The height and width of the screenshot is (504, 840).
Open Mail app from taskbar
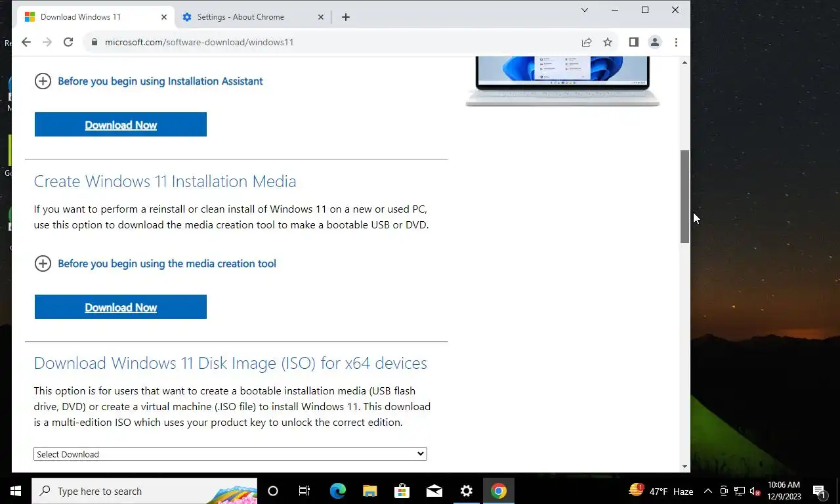pos(434,491)
